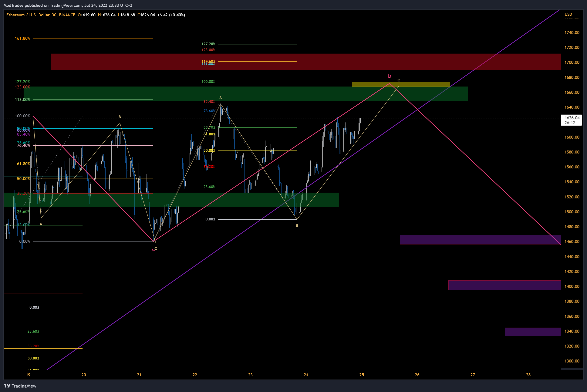Click the Ethereum / U.S. Dollar symbol title
Screen dimensions: 587x392
[28, 15]
